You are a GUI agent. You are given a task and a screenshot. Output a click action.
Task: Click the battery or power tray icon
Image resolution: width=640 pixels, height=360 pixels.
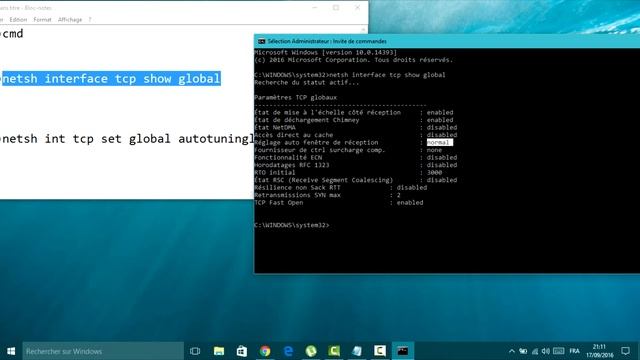pos(523,351)
